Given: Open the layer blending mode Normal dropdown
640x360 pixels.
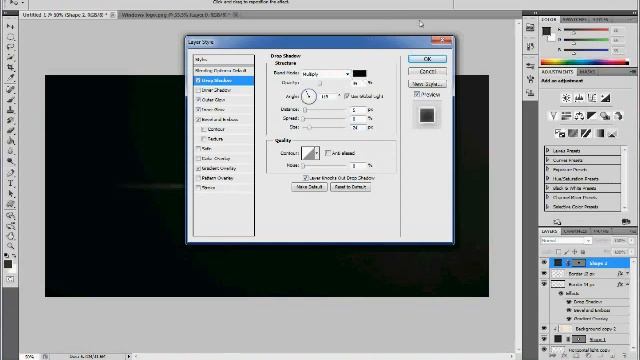Looking at the screenshot, I should [565, 241].
